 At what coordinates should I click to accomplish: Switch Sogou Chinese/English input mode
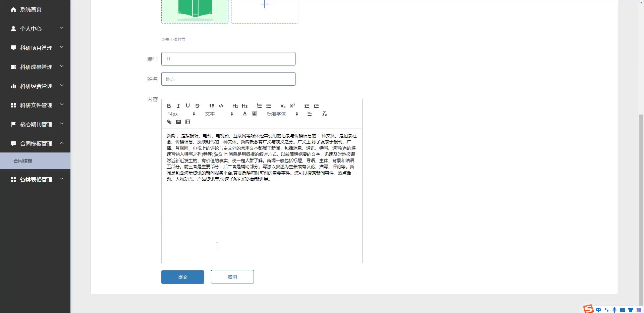point(599,310)
